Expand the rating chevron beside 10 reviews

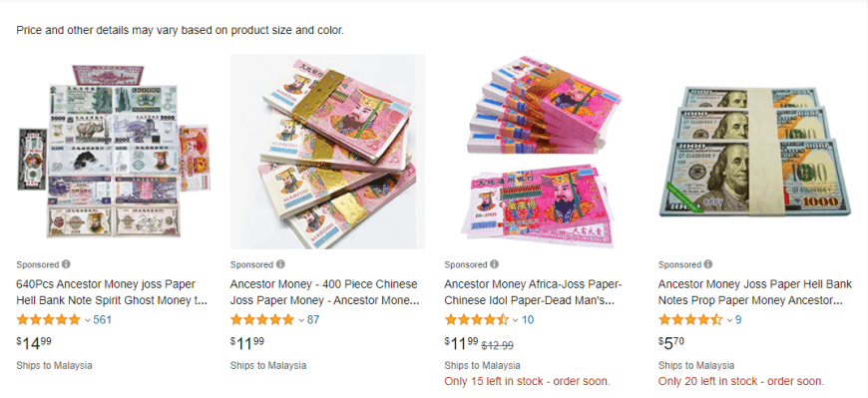pos(516,320)
